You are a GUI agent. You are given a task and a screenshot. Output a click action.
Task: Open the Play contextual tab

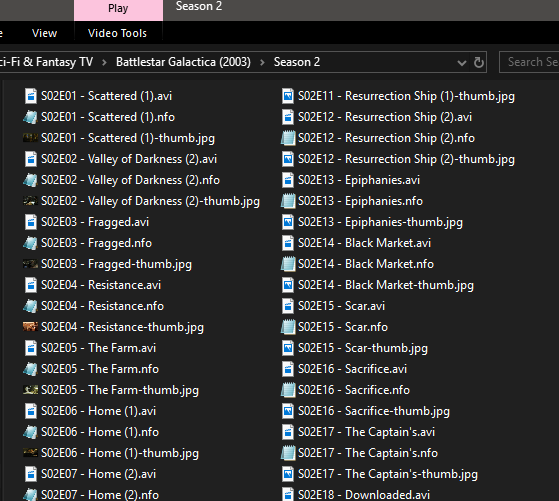[118, 10]
